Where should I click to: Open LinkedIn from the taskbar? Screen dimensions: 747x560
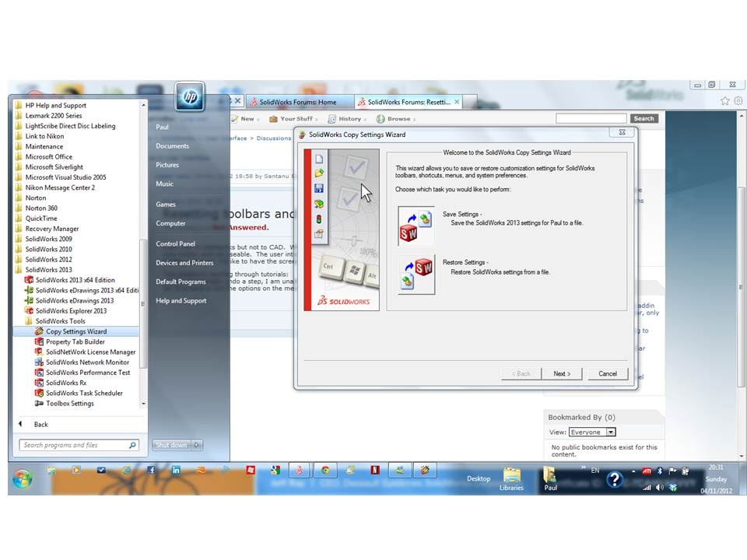tap(176, 470)
